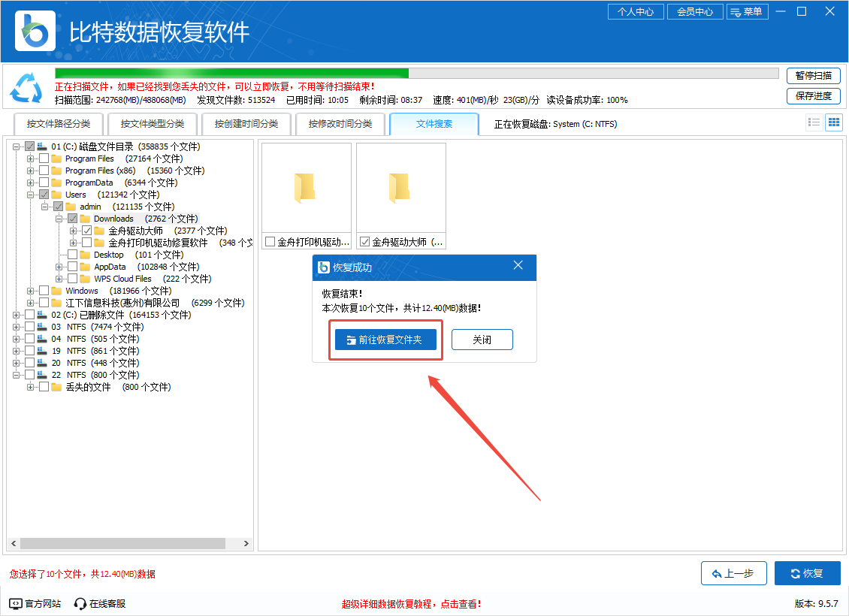Screen dimensions: 849x616
Task: Click the WPS Cloud Files folder icon
Action: tap(85, 279)
